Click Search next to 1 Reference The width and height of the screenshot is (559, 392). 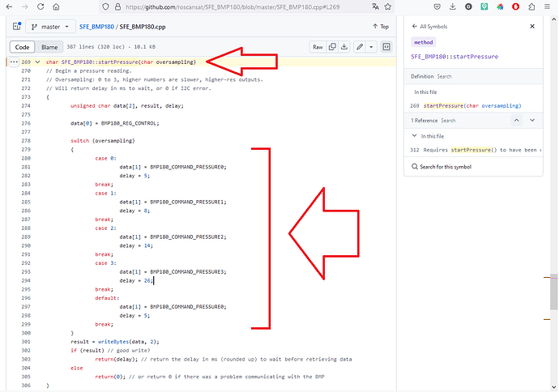448,121
